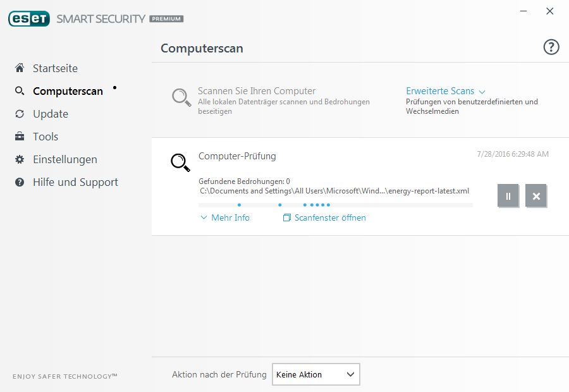Open the Update section

coord(51,114)
